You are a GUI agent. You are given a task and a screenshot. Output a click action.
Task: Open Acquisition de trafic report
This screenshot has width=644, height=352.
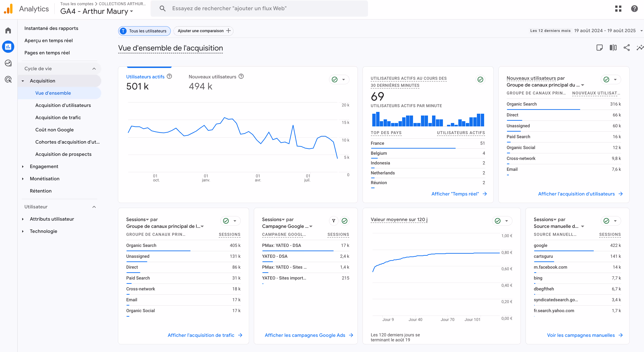click(58, 118)
